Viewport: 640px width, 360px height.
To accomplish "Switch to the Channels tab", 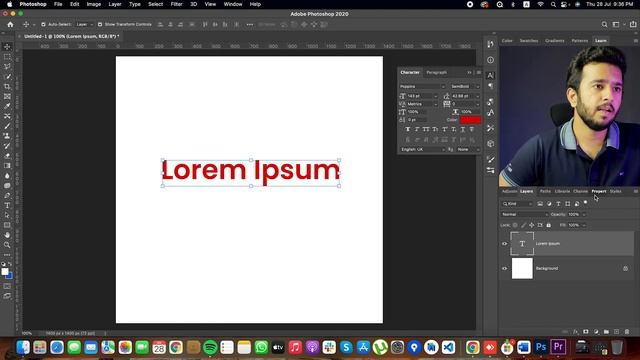I will point(580,191).
